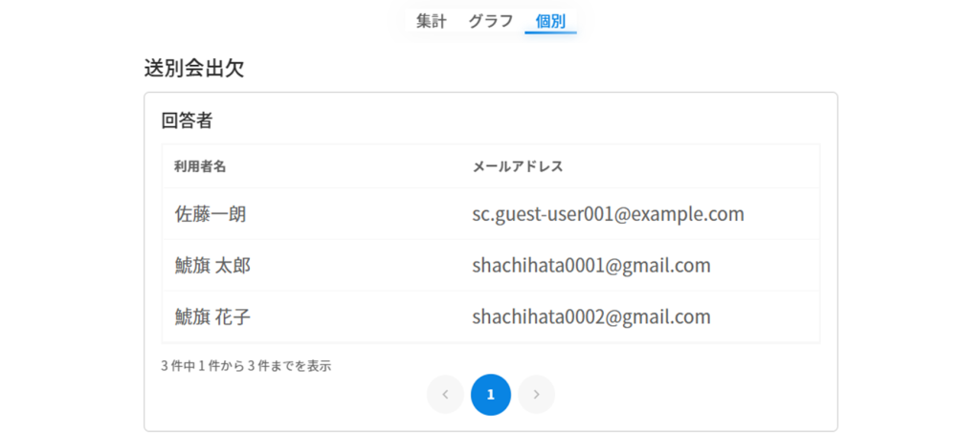This screenshot has width=980, height=435.
Task: Switch to the 集計 tab
Action: 432,20
